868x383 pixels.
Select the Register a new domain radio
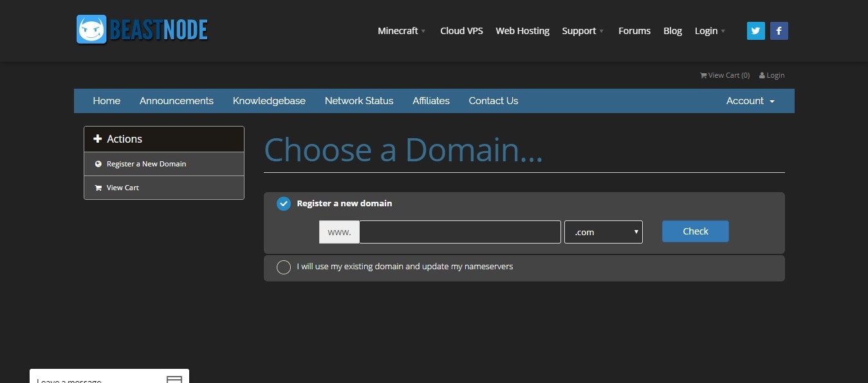coord(284,204)
